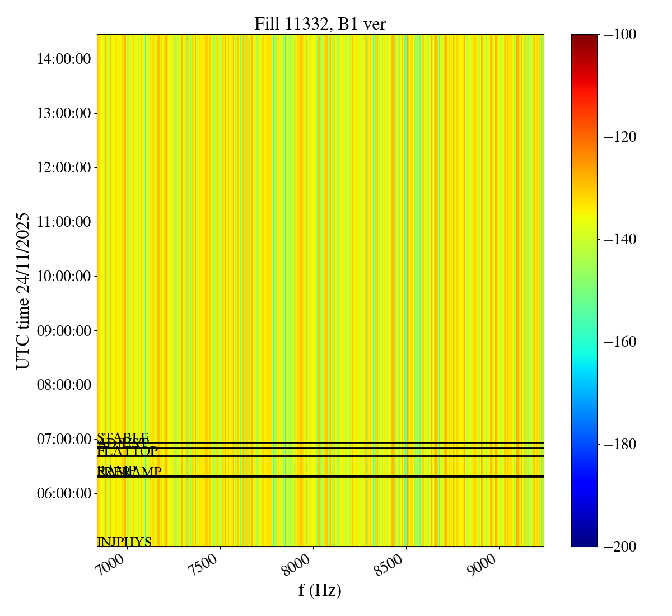The width and height of the screenshot is (672, 616).
Task: Click the 06:00:00 time tick label
Action: tap(64, 493)
